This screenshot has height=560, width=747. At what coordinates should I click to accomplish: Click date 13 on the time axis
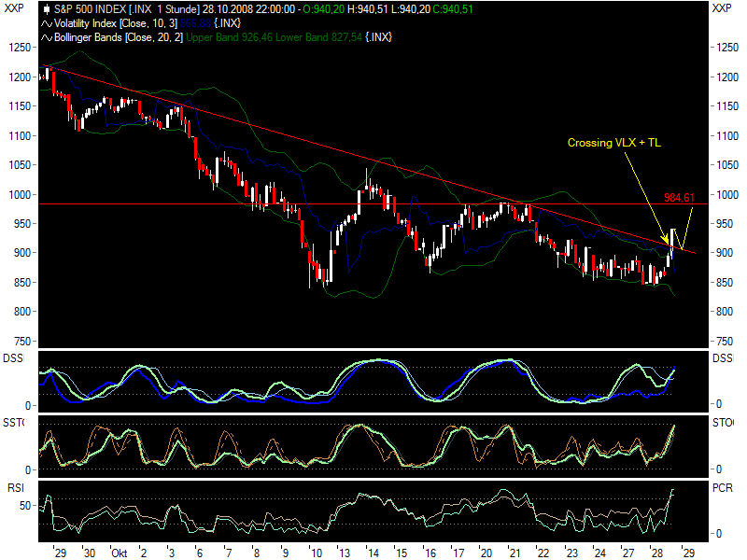345,553
